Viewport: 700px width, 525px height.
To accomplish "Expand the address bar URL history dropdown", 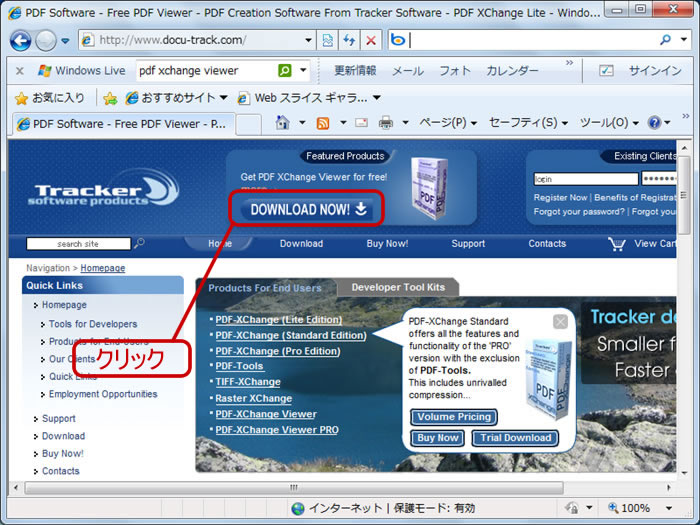I will click(x=308, y=40).
